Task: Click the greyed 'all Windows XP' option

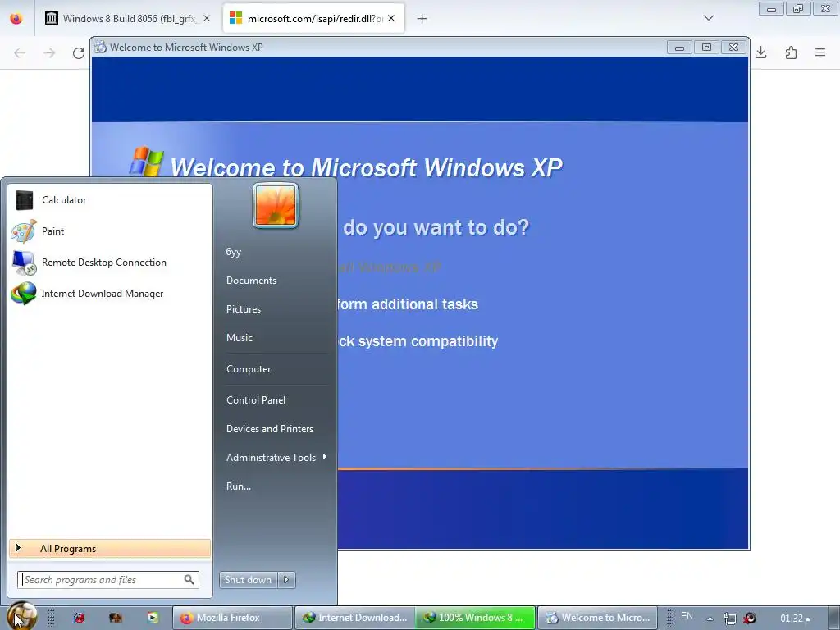Action: [x=390, y=267]
